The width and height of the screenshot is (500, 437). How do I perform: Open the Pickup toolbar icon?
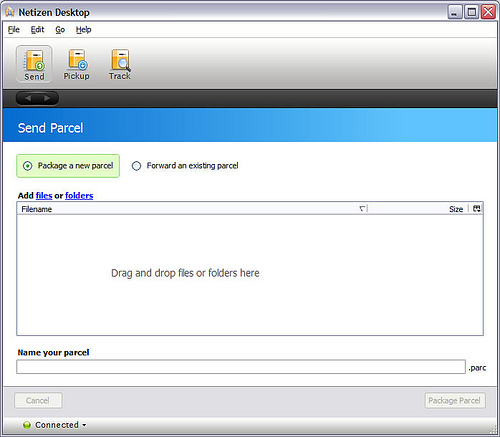76,64
